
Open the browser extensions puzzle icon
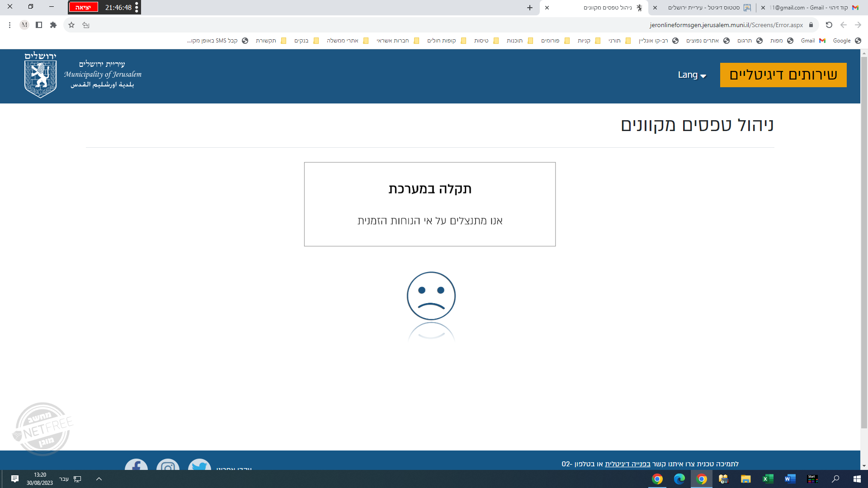pos(53,25)
